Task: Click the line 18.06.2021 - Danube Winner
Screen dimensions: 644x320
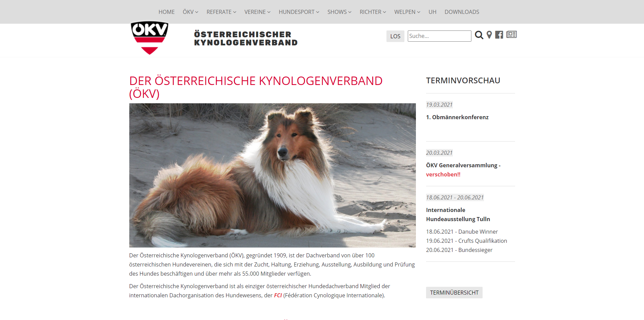Action: point(462,232)
